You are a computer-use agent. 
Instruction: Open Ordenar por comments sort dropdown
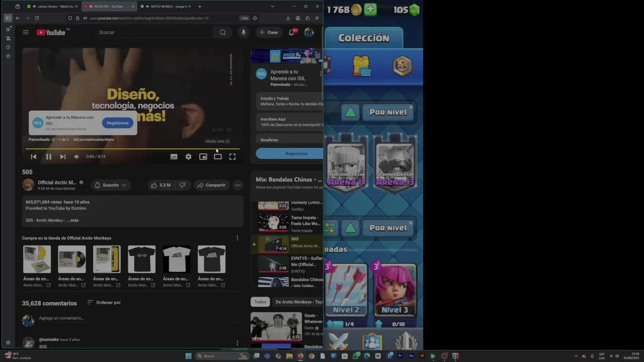click(x=104, y=302)
